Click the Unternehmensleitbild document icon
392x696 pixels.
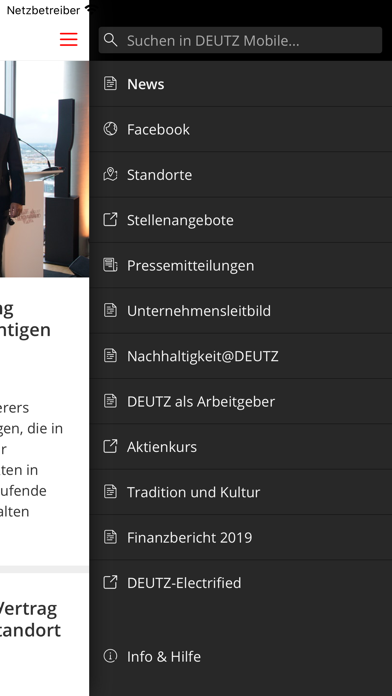[110, 310]
